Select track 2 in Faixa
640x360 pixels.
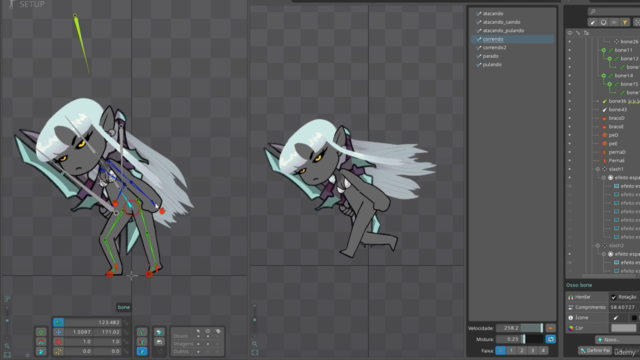click(522, 351)
